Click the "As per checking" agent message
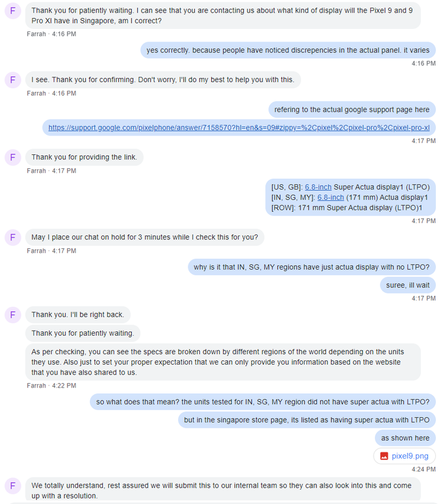 tap(223, 362)
